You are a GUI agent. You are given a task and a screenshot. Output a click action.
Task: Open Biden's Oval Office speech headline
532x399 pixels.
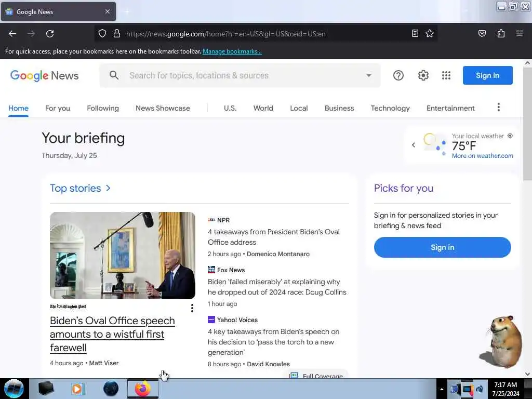(x=112, y=334)
